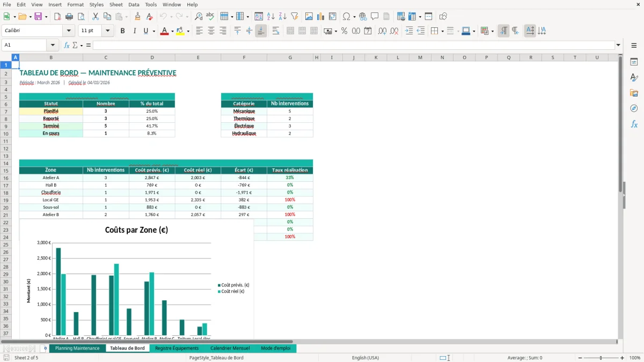Viewport: 644px width, 362px height.
Task: Select Clone Formatting paintbrush
Action: coord(138,17)
